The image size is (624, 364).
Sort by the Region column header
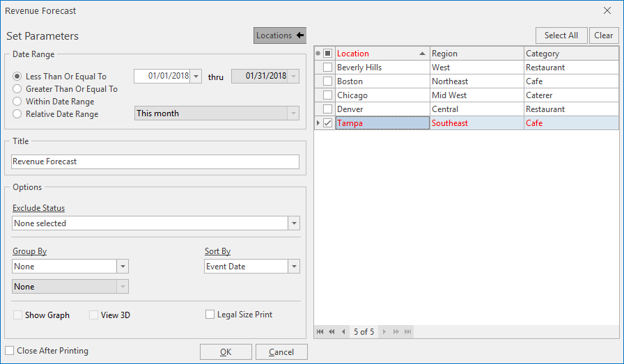tap(477, 54)
